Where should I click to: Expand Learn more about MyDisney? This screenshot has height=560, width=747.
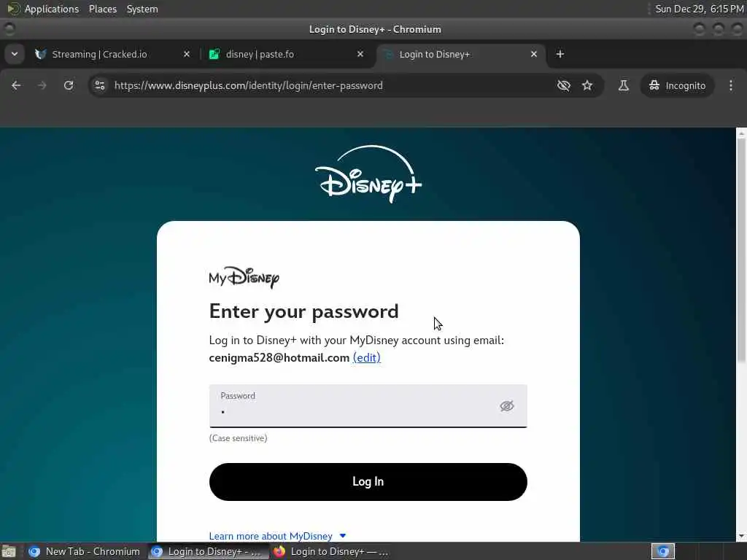(277, 536)
